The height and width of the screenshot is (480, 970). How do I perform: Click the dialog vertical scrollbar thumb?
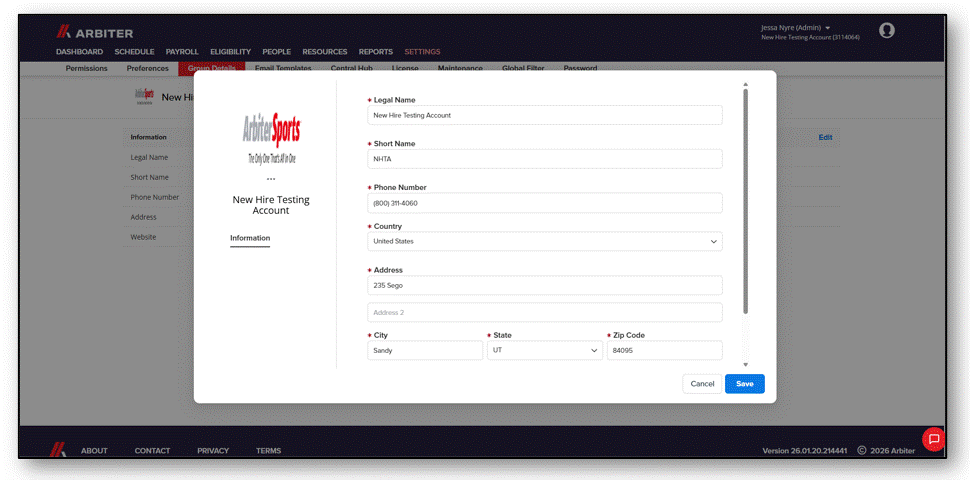click(745, 201)
